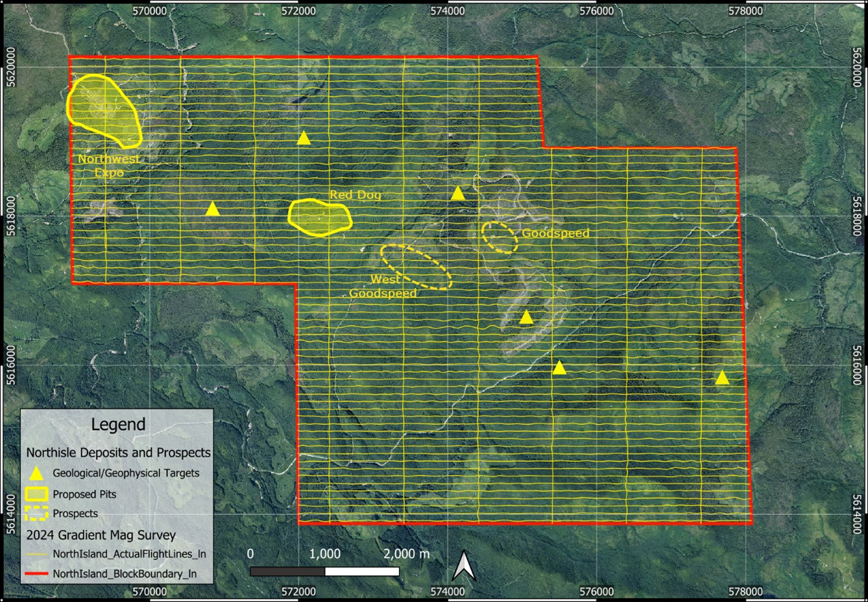Select the northernmost triangle target above Red Dog
This screenshot has height=602, width=868.
(304, 138)
